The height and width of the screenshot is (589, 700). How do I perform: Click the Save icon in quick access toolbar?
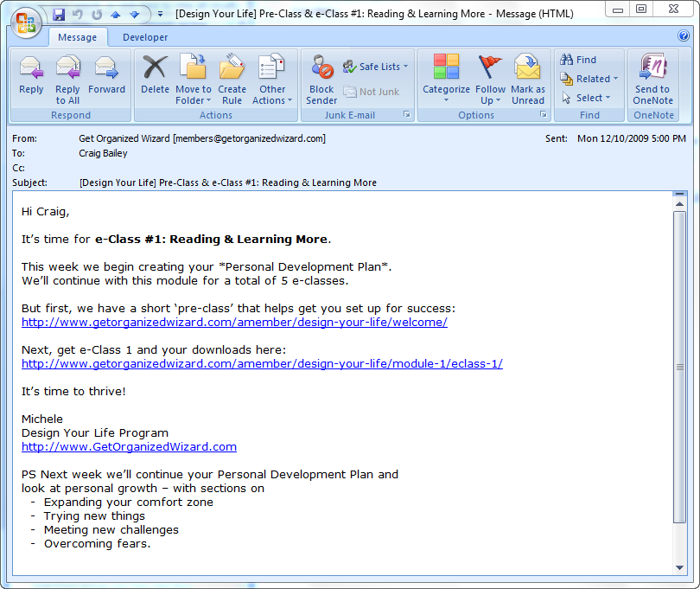click(x=59, y=15)
